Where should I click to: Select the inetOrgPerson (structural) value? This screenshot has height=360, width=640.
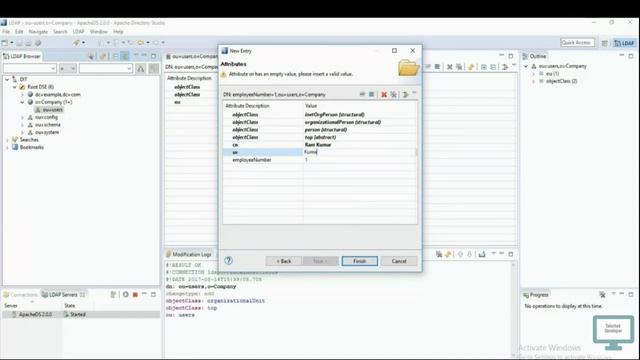[x=334, y=115]
